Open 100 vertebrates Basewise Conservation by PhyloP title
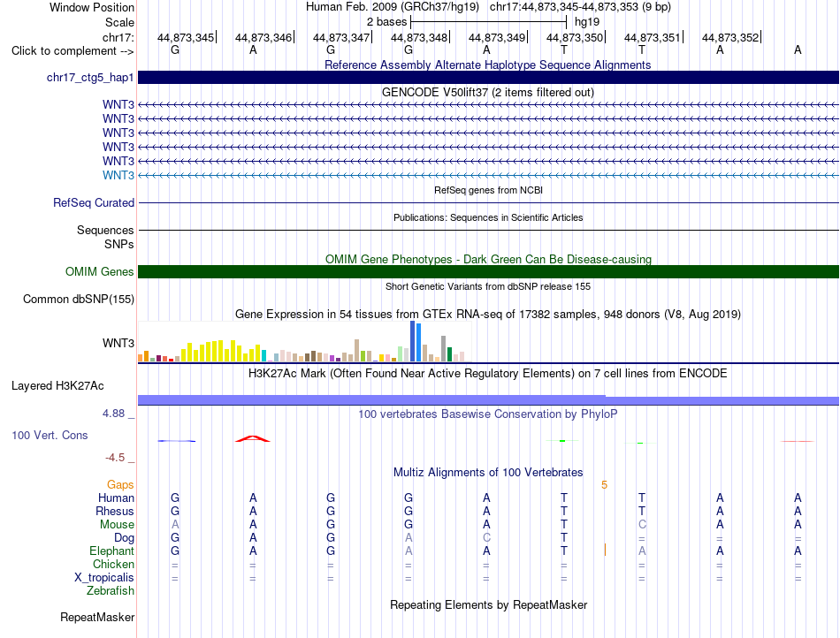 point(488,414)
